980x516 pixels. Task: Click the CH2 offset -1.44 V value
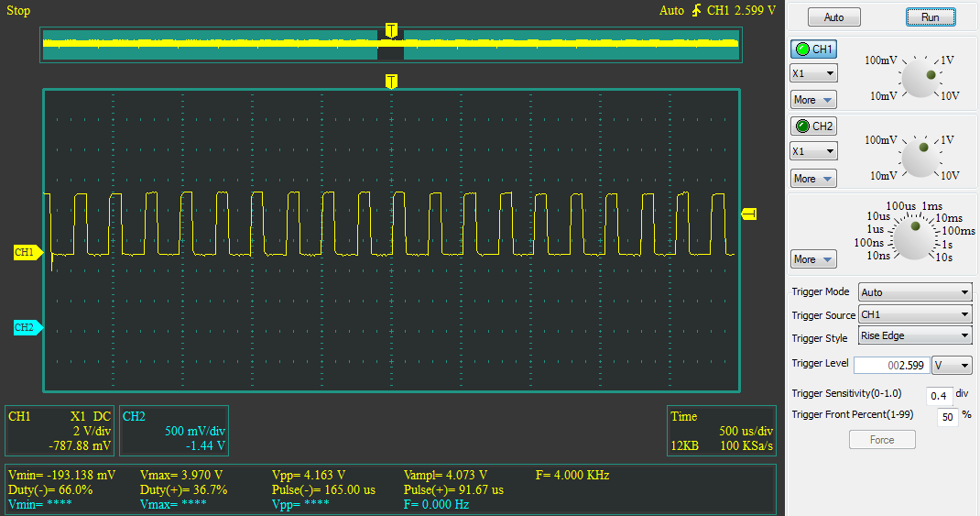tap(205, 446)
